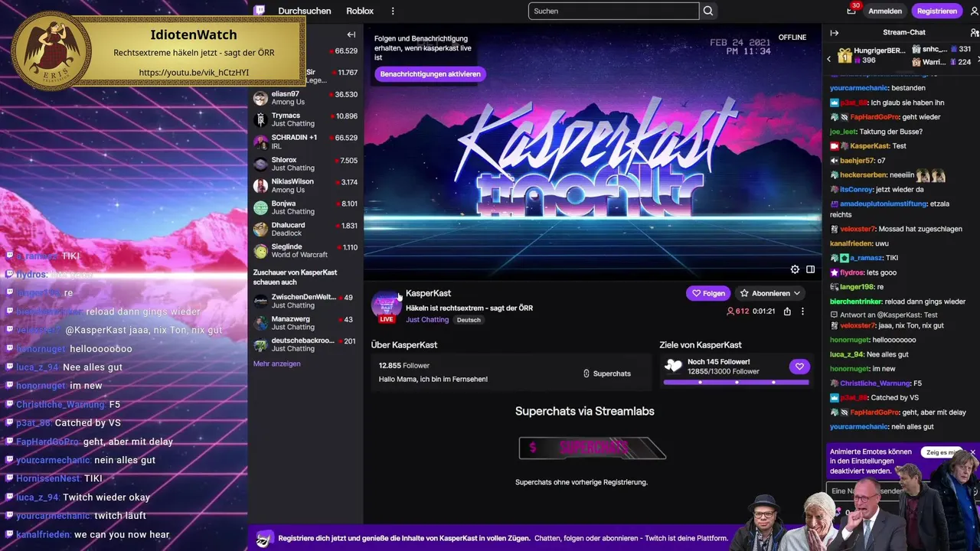Select Shlorox channel in sidebar
The width and height of the screenshot is (980, 551).
(x=305, y=164)
